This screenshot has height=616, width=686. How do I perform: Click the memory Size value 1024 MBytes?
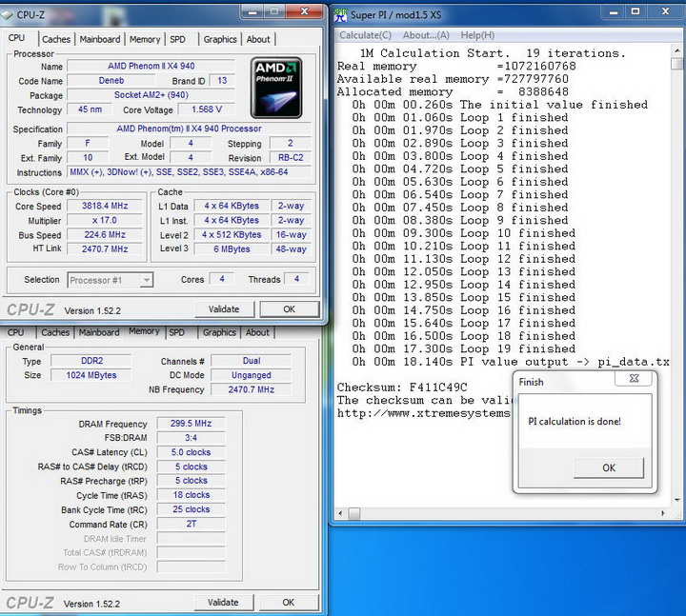91,375
